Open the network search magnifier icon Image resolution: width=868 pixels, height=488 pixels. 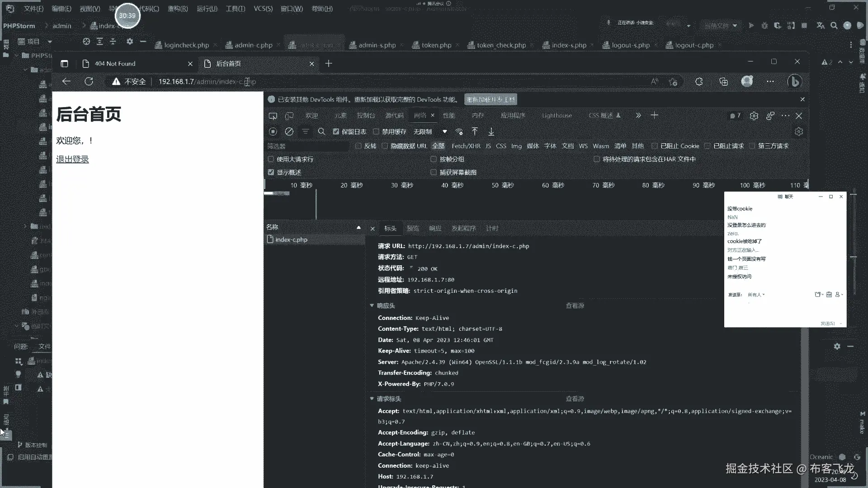tap(321, 131)
